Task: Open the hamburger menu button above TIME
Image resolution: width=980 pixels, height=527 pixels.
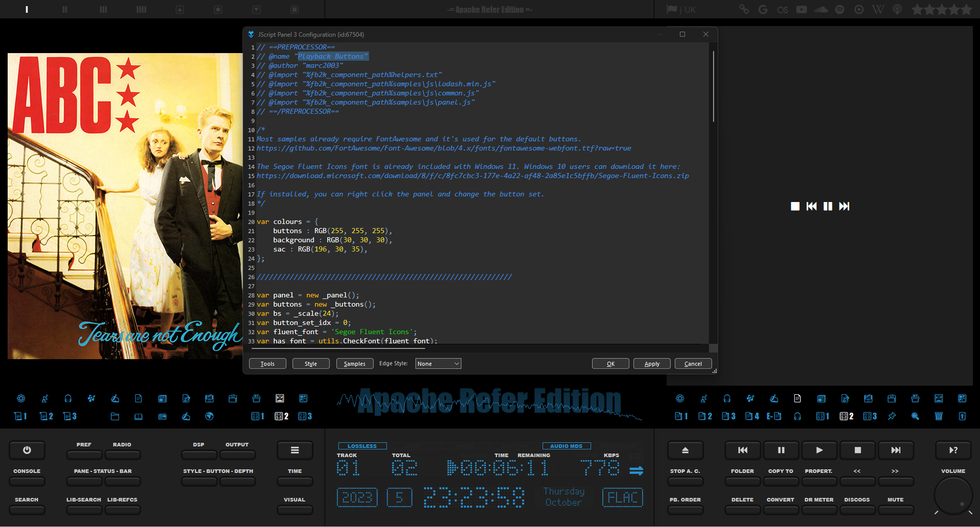Action: (x=295, y=450)
